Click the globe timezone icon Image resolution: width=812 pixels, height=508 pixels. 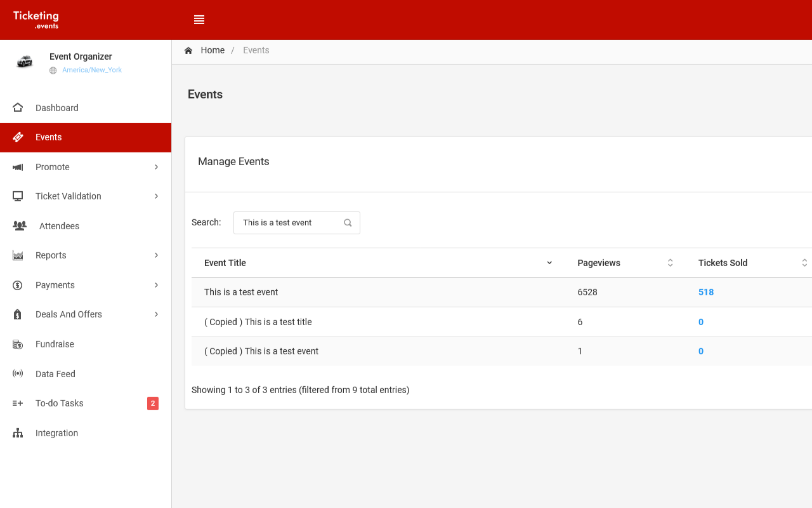tap(53, 70)
